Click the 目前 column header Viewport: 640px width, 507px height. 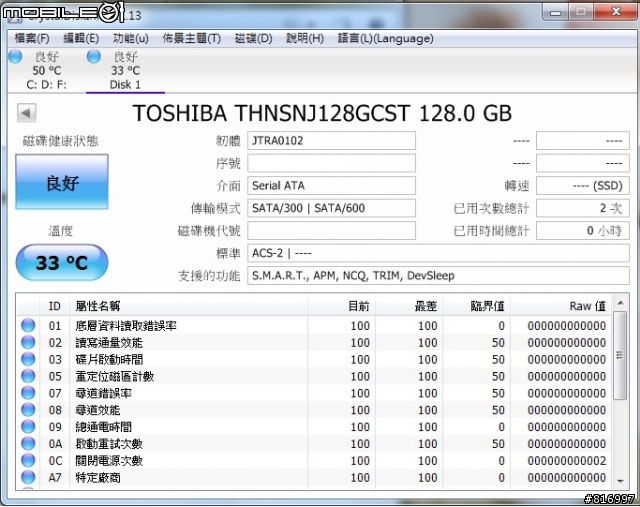(x=342, y=306)
